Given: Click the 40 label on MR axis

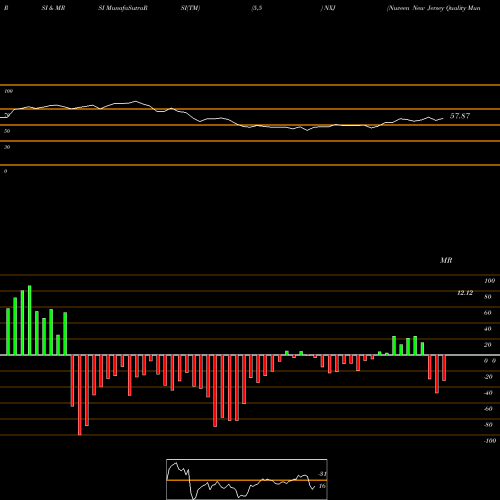Looking at the screenshot, I should 488,329.
